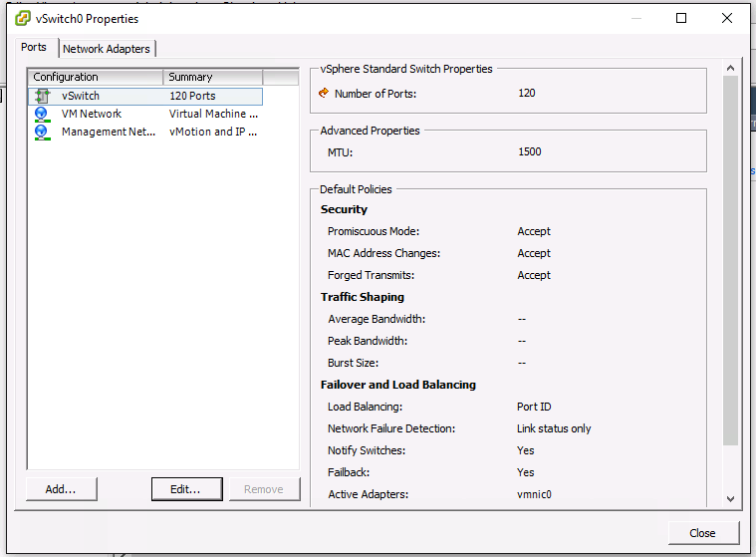Click the Traffic Shaping heading
Image resolution: width=756 pixels, height=557 pixels.
coord(363,297)
